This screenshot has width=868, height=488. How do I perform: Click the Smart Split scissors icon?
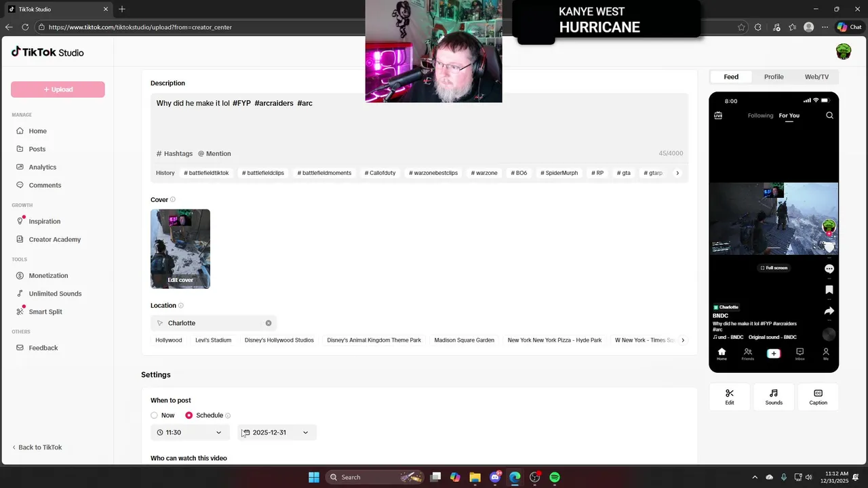click(21, 312)
